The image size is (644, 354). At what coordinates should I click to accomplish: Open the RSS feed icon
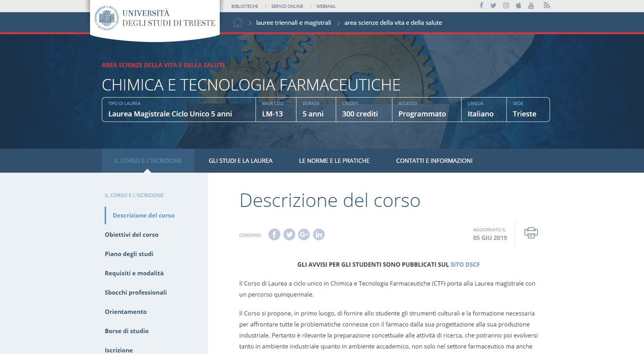click(x=546, y=6)
